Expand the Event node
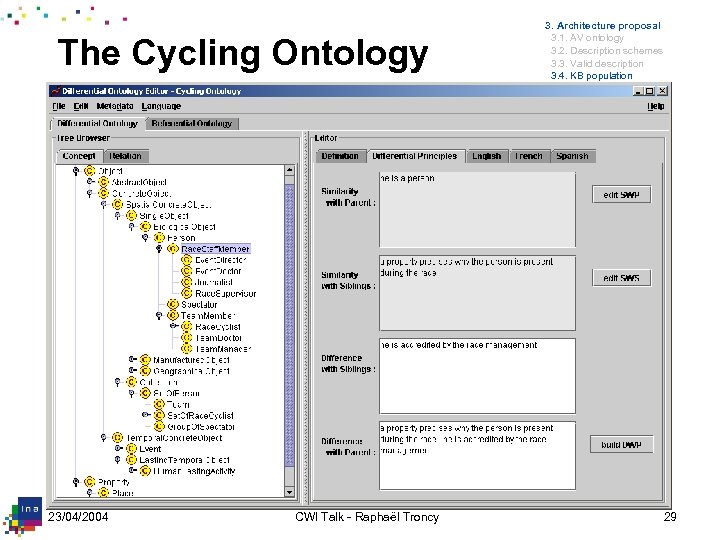This screenshot has width=720, height=540. tap(118, 448)
